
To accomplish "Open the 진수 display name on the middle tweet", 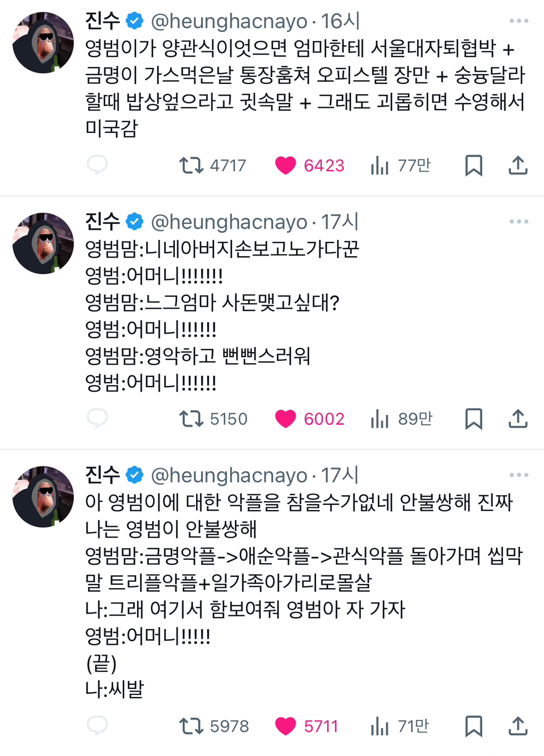I will tap(103, 222).
